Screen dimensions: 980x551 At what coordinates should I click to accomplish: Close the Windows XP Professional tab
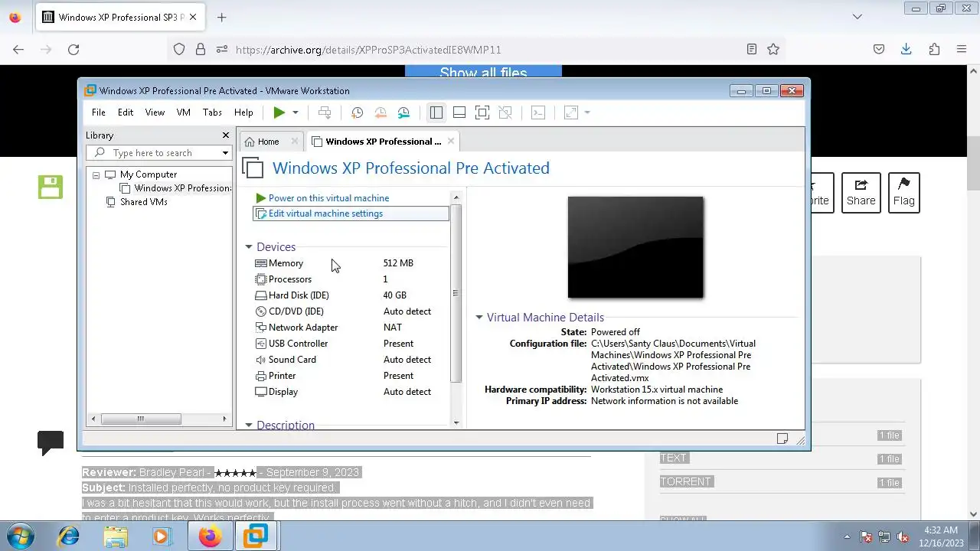[x=451, y=141]
